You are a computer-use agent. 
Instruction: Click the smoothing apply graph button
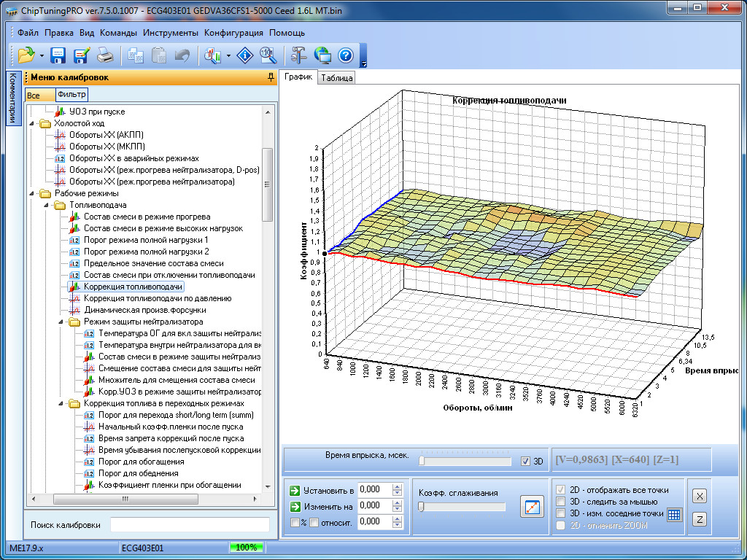coord(532,506)
